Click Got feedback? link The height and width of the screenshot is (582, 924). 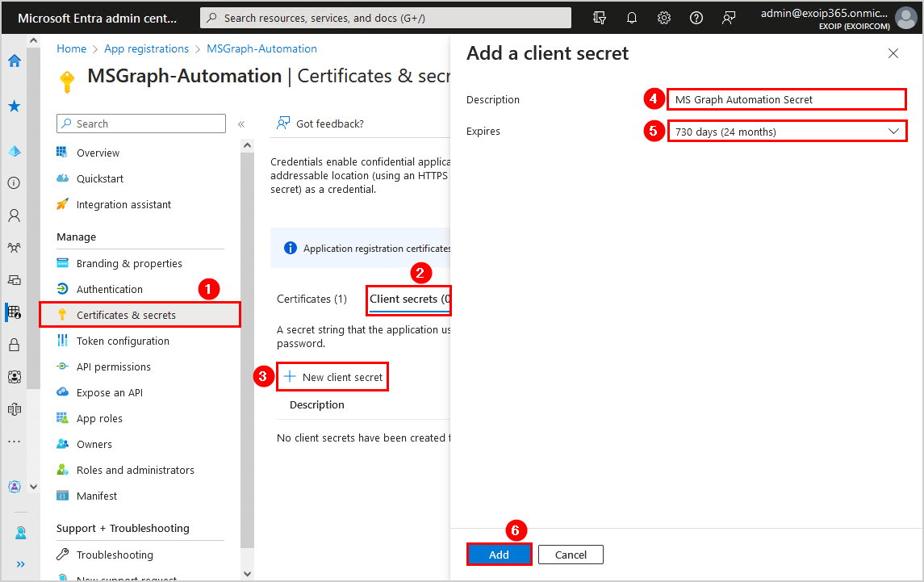320,124
